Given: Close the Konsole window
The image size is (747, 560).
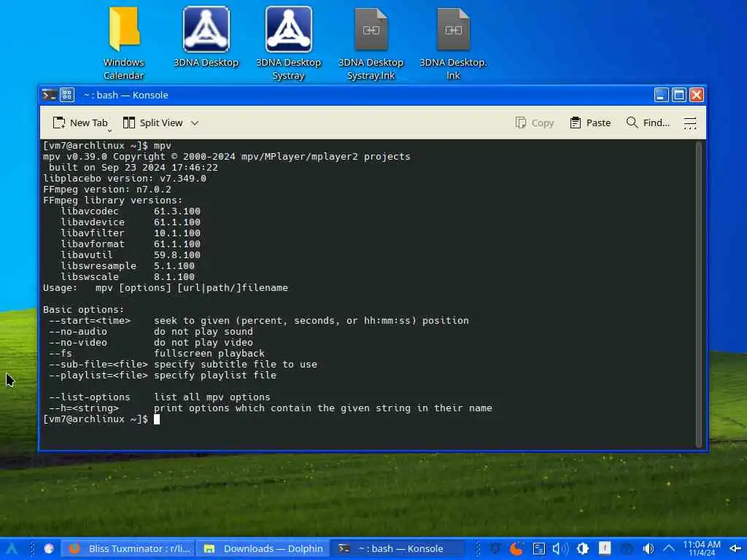Looking at the screenshot, I should (696, 95).
